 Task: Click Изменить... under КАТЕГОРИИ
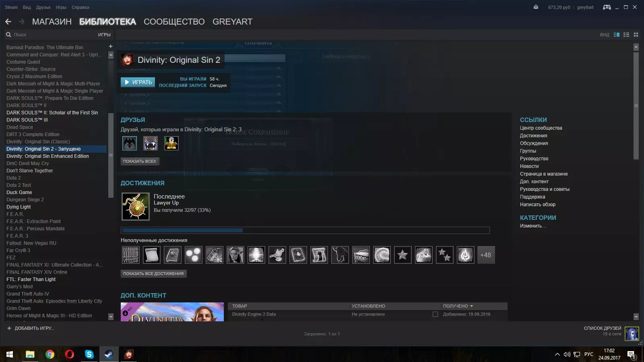[x=533, y=226]
